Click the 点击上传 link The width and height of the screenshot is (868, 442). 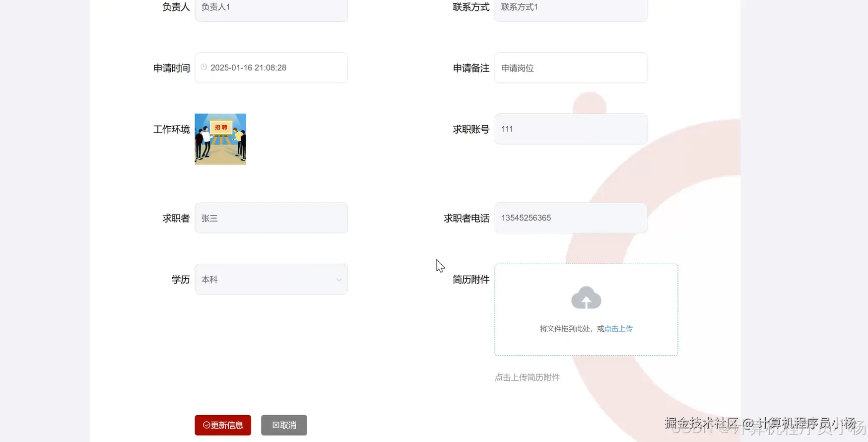click(x=618, y=329)
